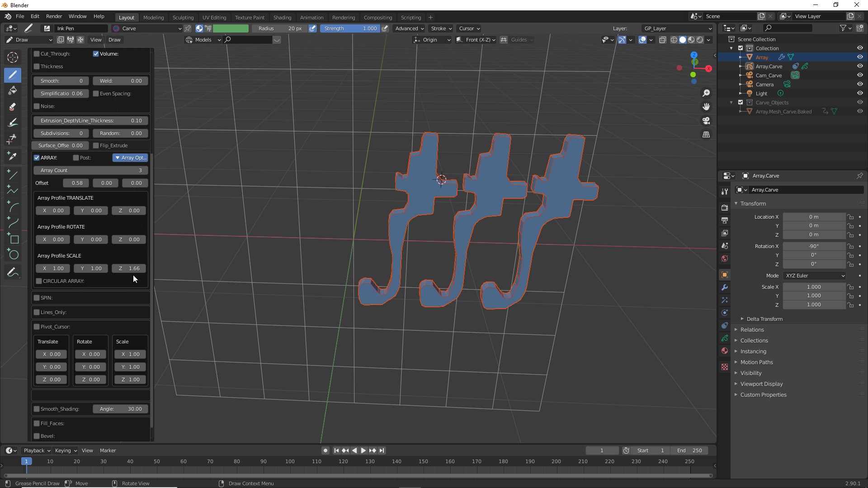Click the Strength slider in header

(350, 28)
